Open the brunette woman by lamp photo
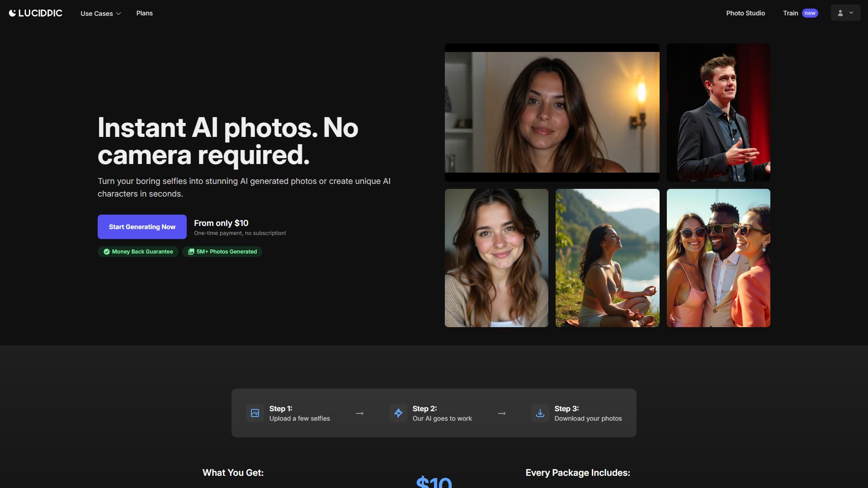868x488 pixels. pos(552,113)
